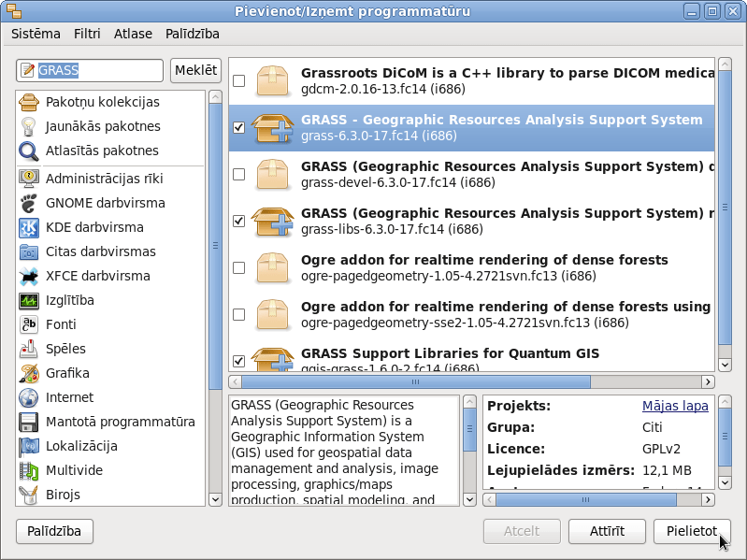Click the XFCE darbvirsma mouse icon

(29, 276)
